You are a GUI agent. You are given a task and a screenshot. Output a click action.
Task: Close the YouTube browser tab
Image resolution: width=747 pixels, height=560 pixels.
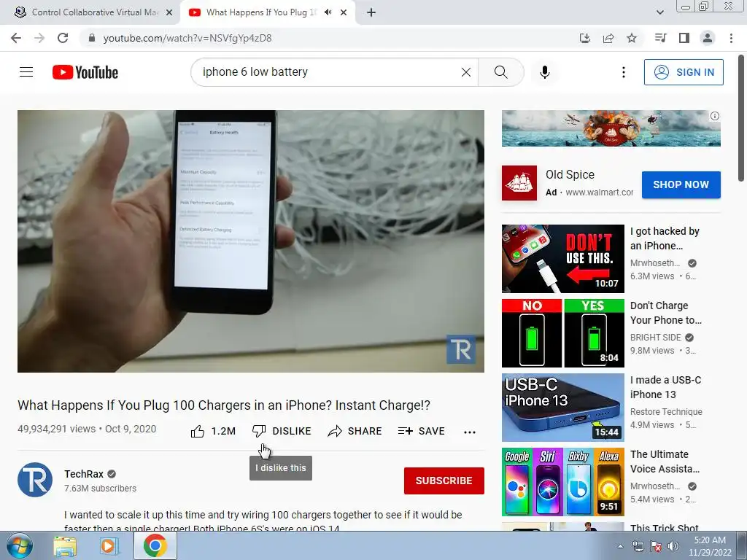point(344,12)
